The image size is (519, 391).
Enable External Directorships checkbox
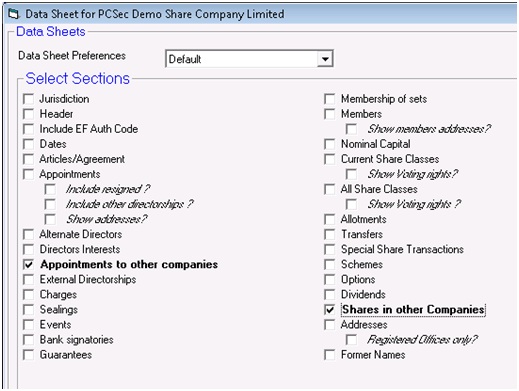29,279
